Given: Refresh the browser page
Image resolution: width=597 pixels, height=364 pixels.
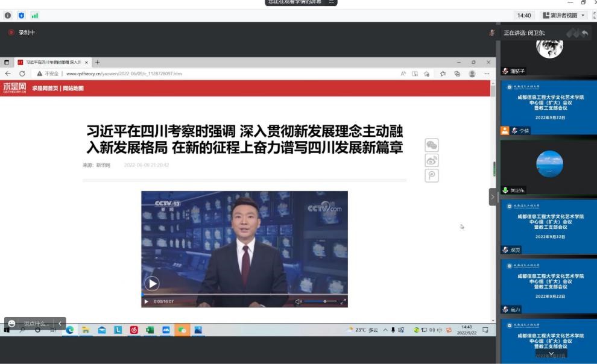Looking at the screenshot, I should [x=22, y=74].
